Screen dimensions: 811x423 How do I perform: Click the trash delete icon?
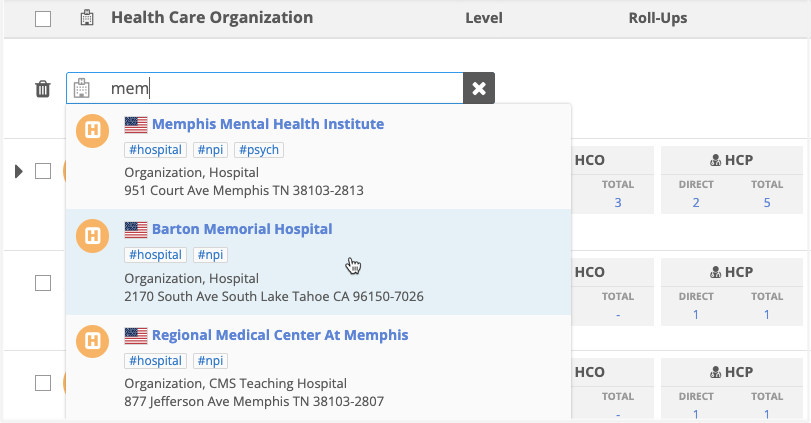pos(43,89)
